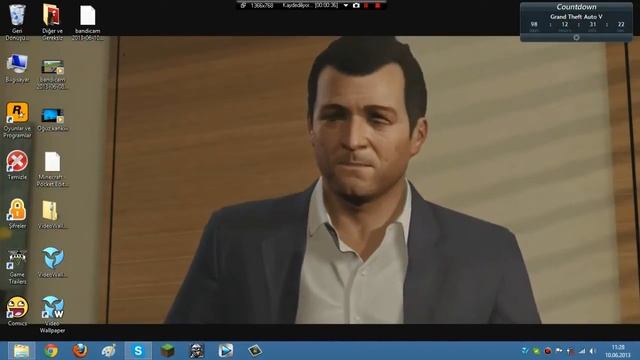Open the Recycle Bin desktop icon

[x=17, y=16]
